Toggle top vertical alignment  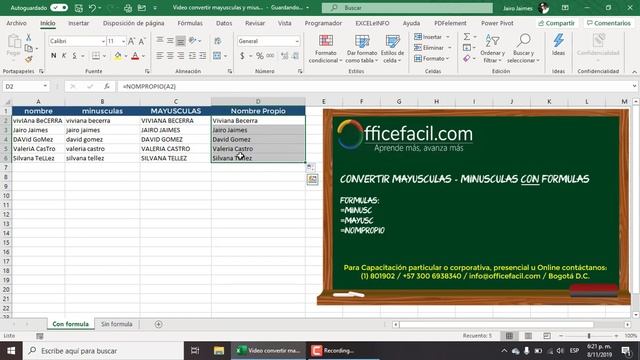click(x=160, y=40)
